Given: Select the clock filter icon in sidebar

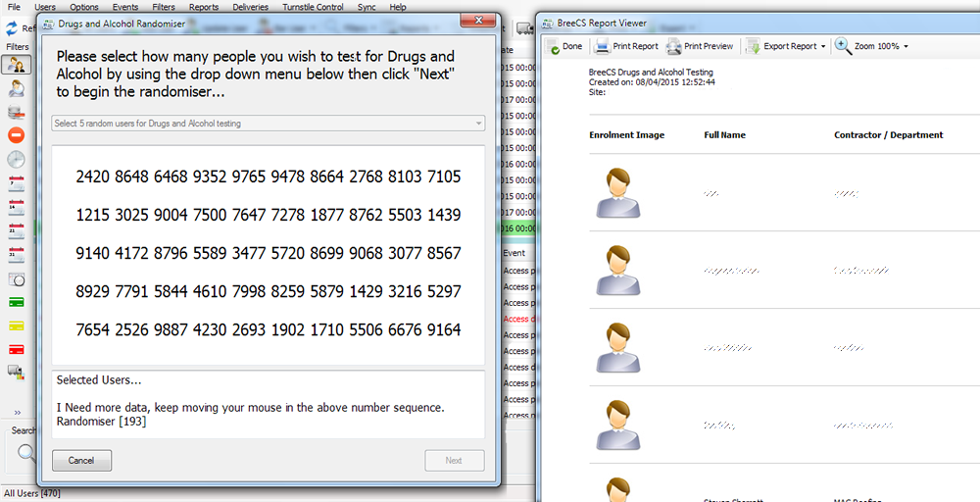Looking at the screenshot, I should click(16, 160).
